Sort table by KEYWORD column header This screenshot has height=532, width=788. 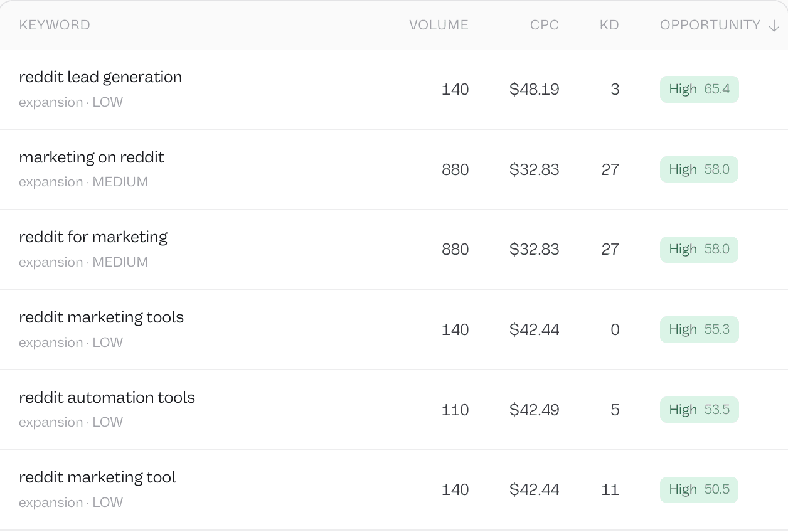55,25
